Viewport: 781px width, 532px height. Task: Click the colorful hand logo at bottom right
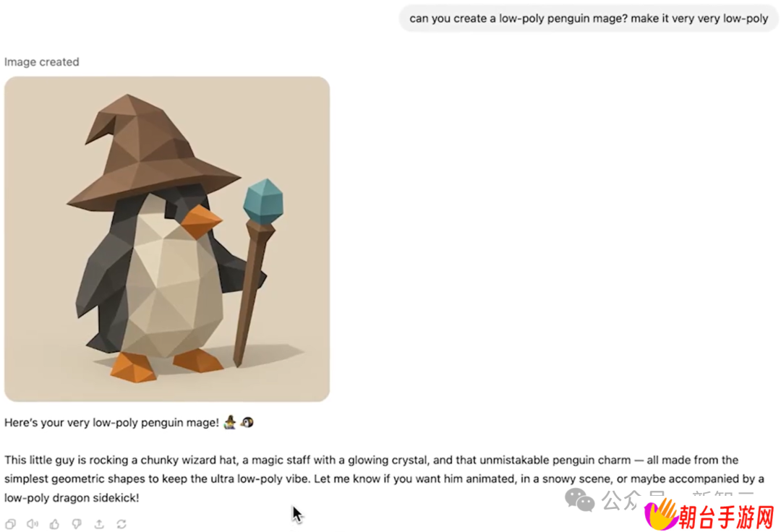(x=660, y=515)
